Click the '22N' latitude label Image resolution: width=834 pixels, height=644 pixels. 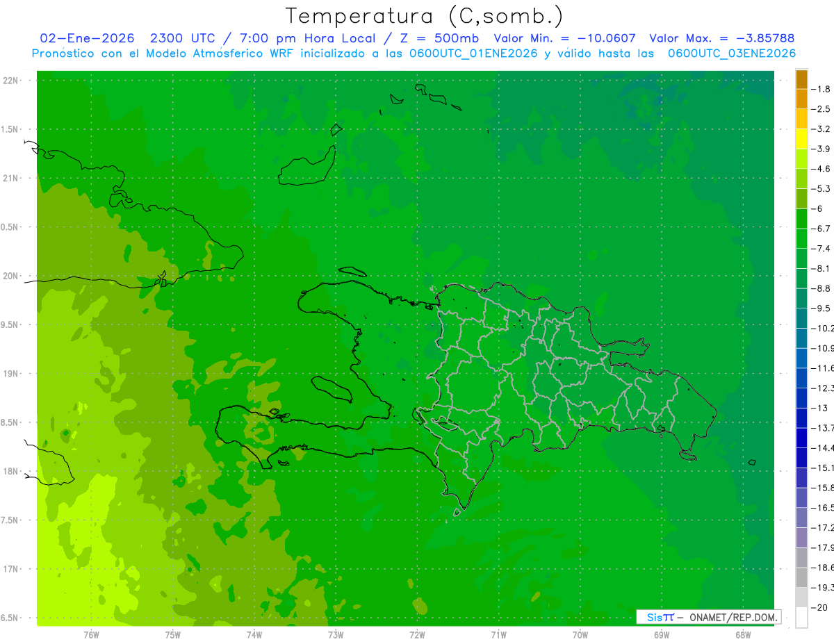tap(10, 81)
